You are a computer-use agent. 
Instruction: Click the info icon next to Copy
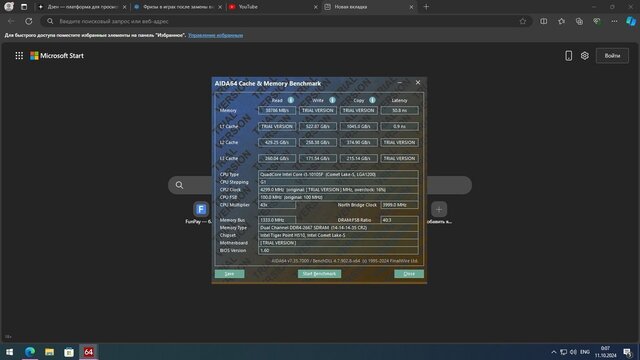pyautogui.click(x=372, y=100)
